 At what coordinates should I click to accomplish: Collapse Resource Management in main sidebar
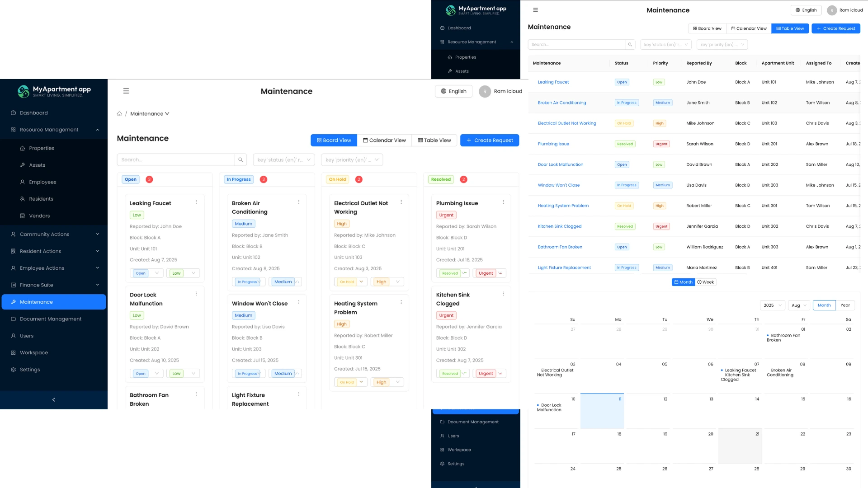(54, 130)
